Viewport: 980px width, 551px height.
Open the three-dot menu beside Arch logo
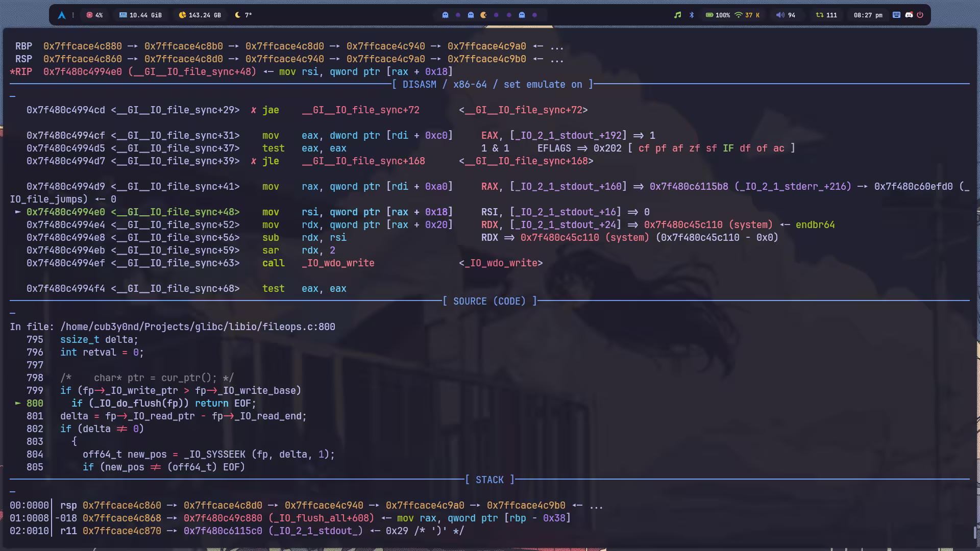[73, 15]
